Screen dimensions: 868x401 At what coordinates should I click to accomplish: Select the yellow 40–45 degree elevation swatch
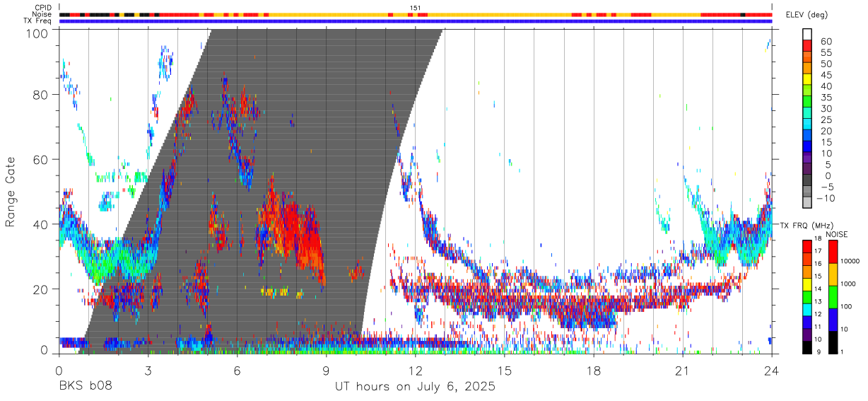pos(807,79)
